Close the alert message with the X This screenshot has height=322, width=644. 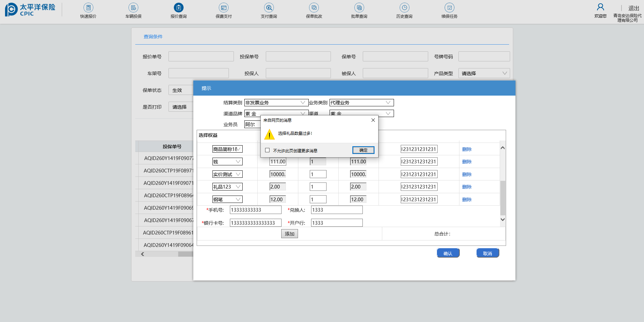tap(373, 120)
